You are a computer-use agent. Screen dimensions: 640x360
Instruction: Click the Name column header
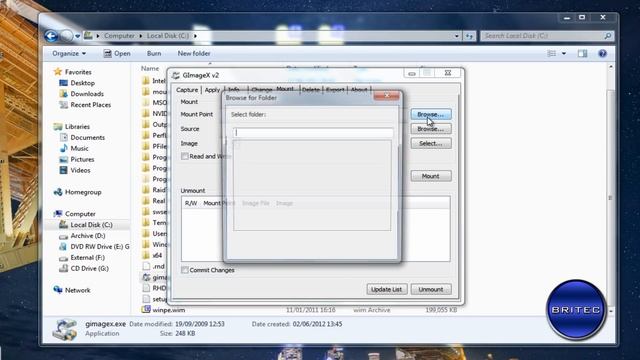coord(150,69)
